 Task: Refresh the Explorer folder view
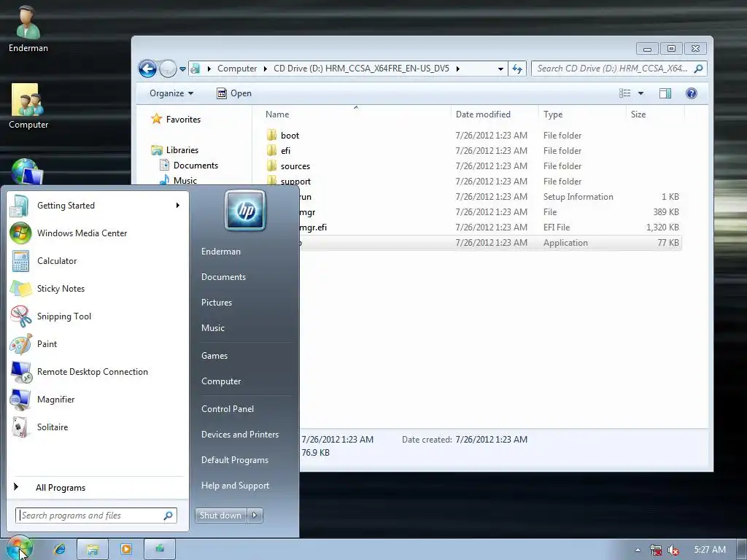tap(517, 69)
